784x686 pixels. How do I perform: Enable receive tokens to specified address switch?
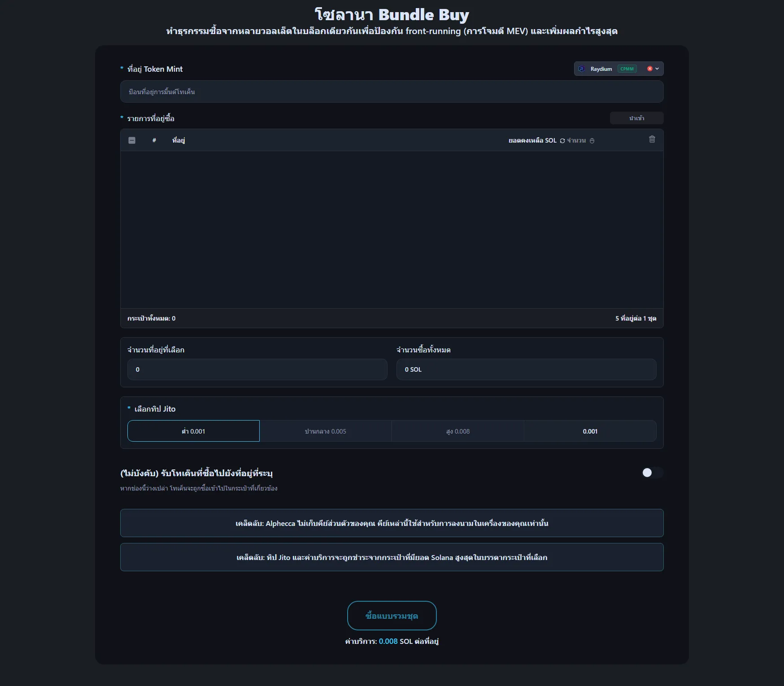(x=652, y=473)
